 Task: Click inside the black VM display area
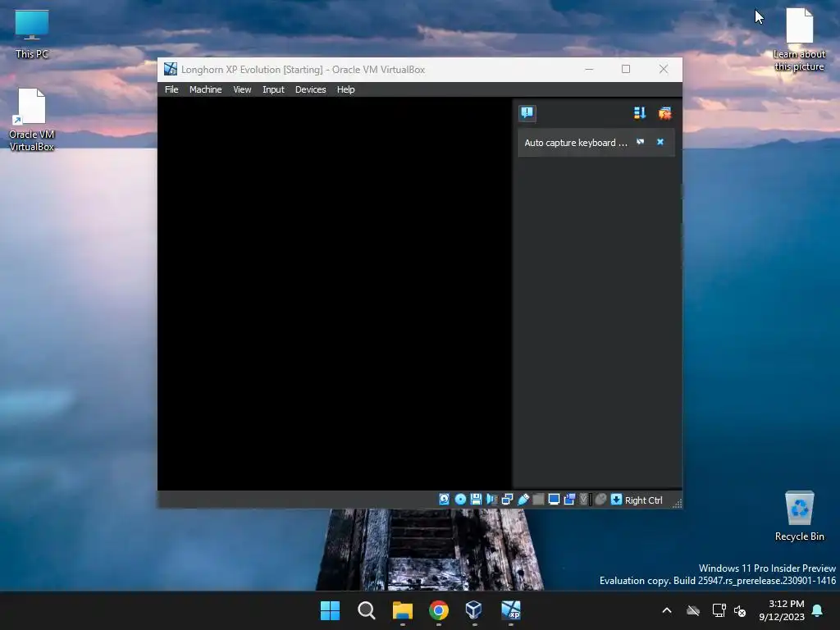coord(335,294)
